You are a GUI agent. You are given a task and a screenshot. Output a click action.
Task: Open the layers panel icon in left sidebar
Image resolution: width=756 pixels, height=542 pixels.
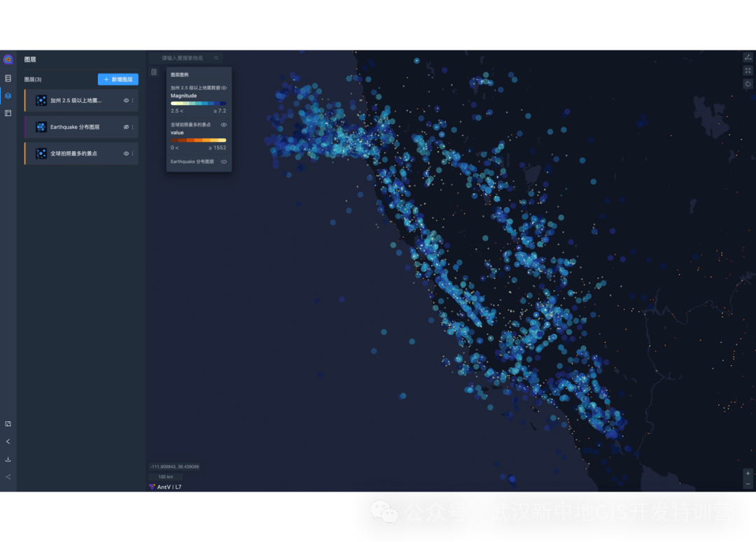8,96
